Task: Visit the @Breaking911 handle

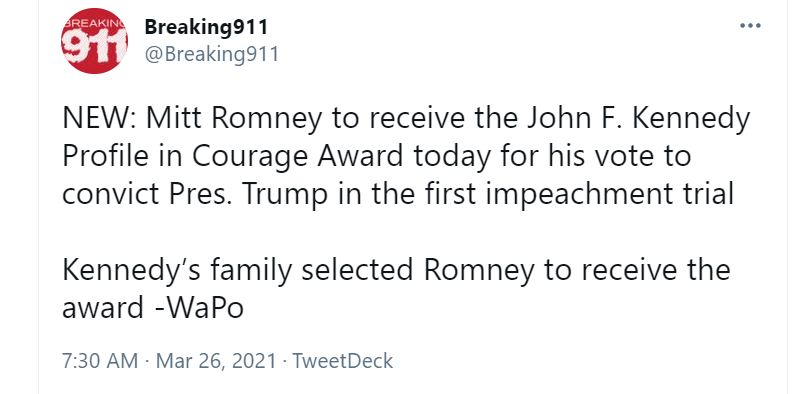Action: 211,54
